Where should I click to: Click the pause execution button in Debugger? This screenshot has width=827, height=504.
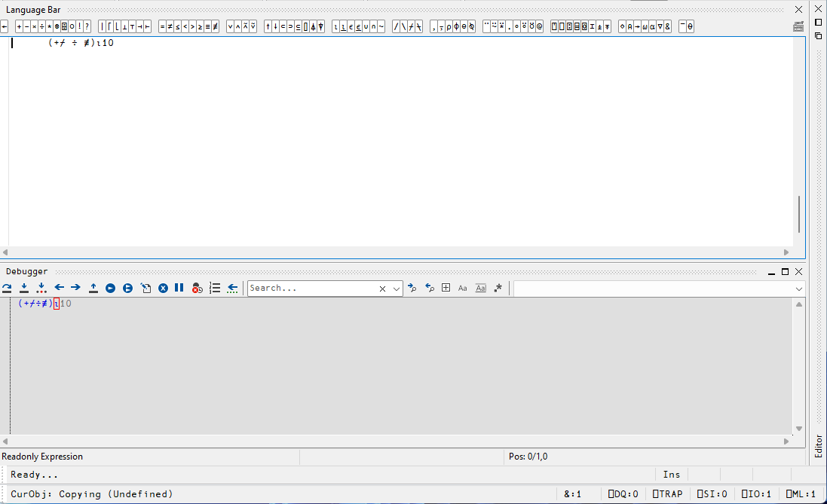pos(179,288)
